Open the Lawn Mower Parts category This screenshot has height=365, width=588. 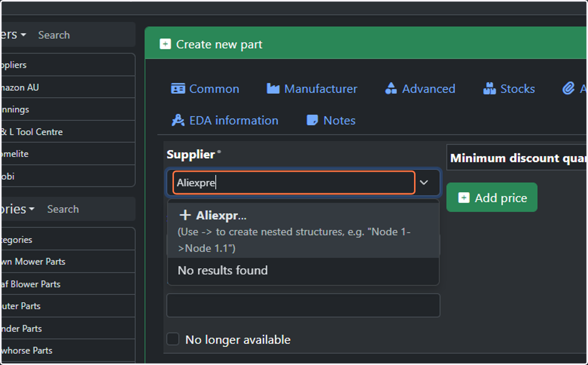(68, 261)
